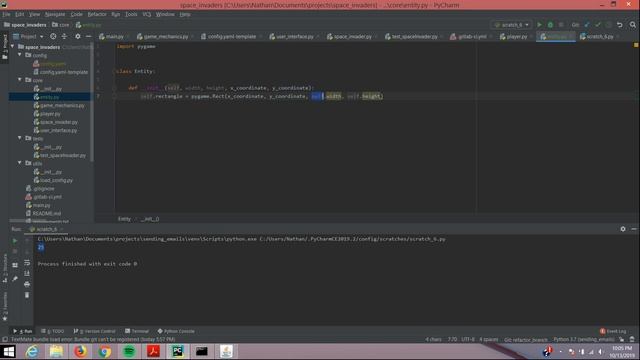Run the scratch_6 configuration with green play button

point(539,25)
